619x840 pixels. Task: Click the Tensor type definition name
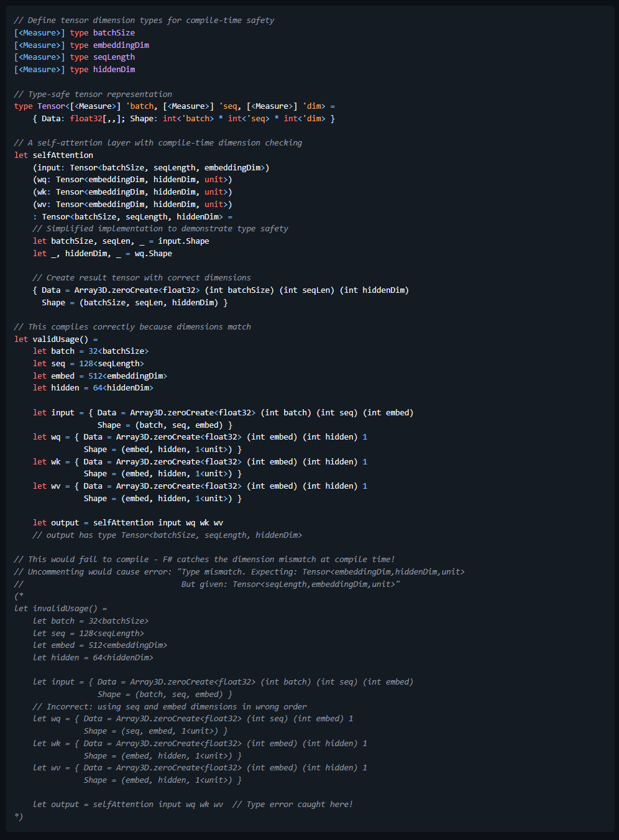[51, 106]
